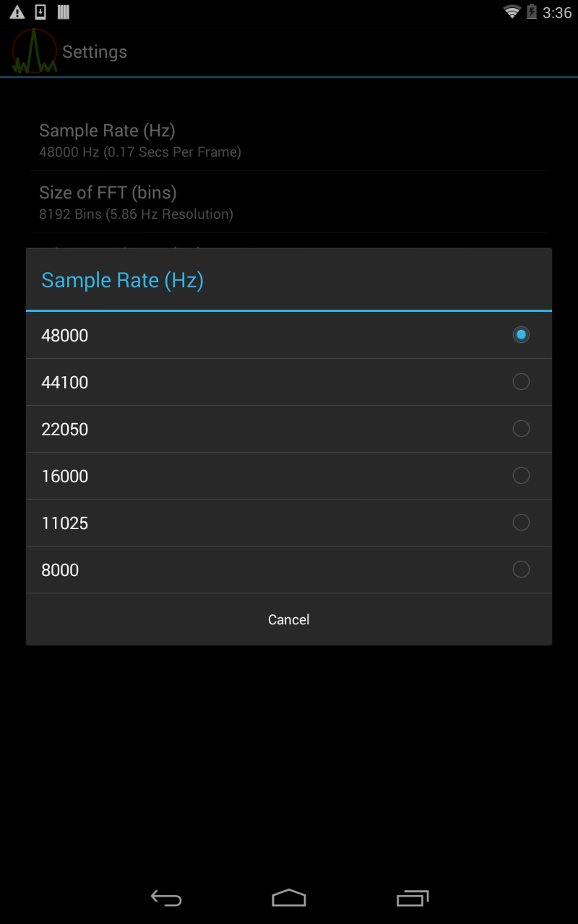Select the 22050 Hz radio button
Viewport: 578px width, 924px height.
[521, 428]
